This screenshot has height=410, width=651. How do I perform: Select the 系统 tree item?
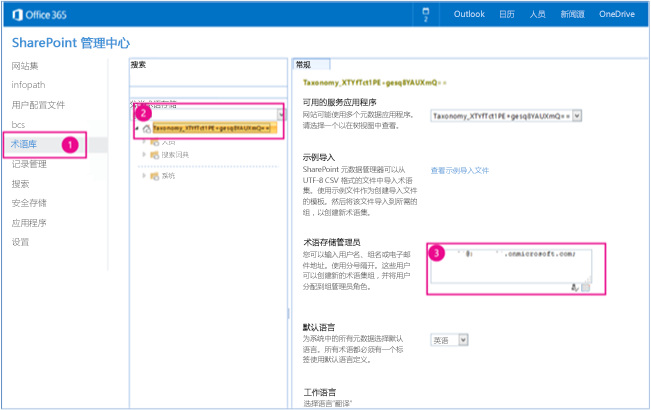pyautogui.click(x=168, y=176)
